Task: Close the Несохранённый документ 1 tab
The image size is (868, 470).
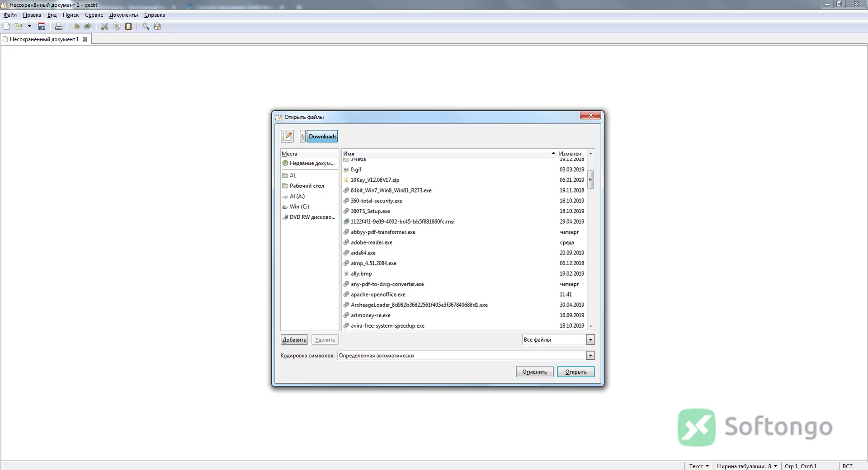Action: (x=85, y=39)
